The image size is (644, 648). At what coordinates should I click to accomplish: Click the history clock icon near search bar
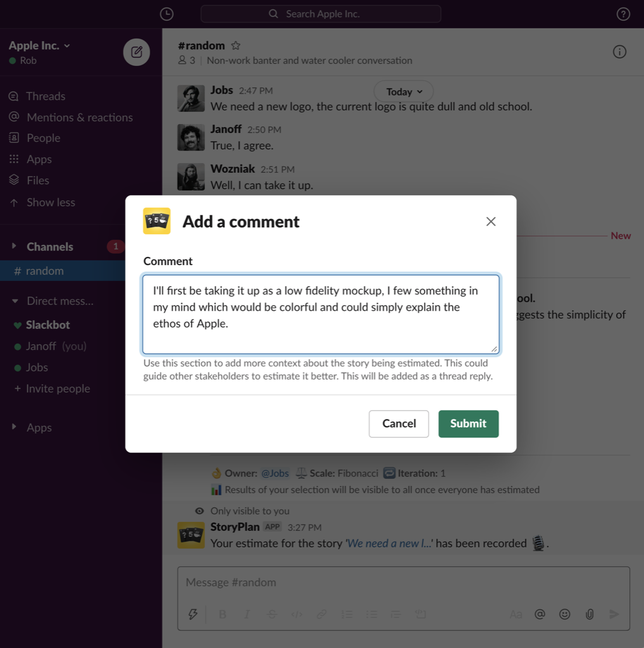point(166,13)
